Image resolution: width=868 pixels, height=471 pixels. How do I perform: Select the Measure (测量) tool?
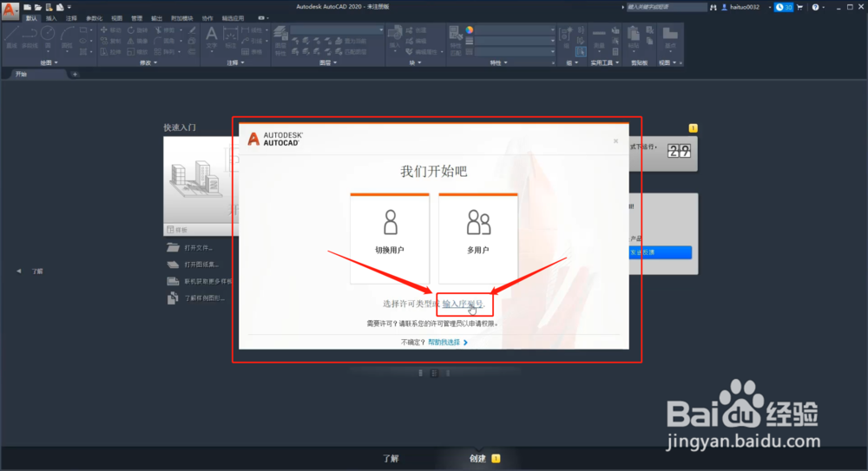tap(599, 39)
